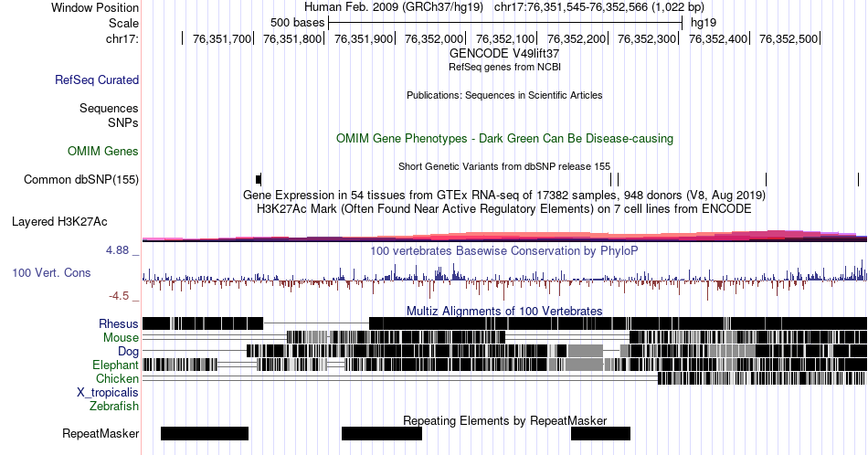Click Short Genetic Variants from dbSNP title
Screen dimensions: 868x455
tap(504, 166)
